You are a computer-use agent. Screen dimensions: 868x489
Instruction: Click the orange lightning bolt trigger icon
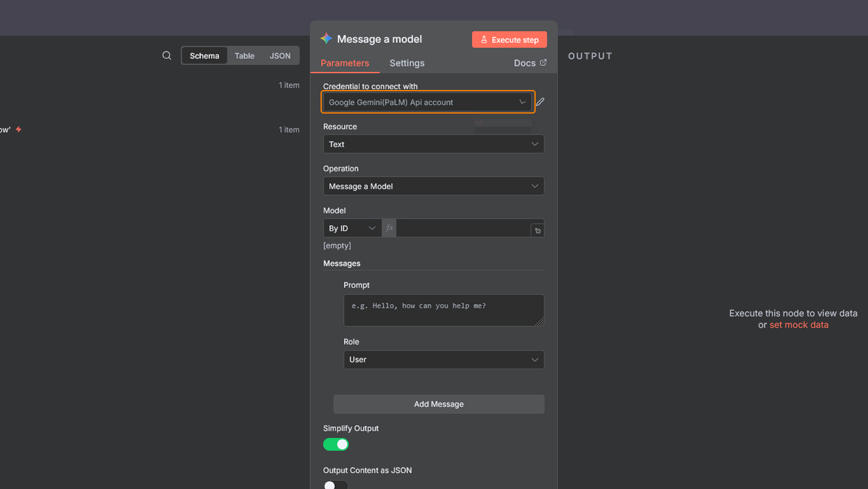[x=19, y=130]
